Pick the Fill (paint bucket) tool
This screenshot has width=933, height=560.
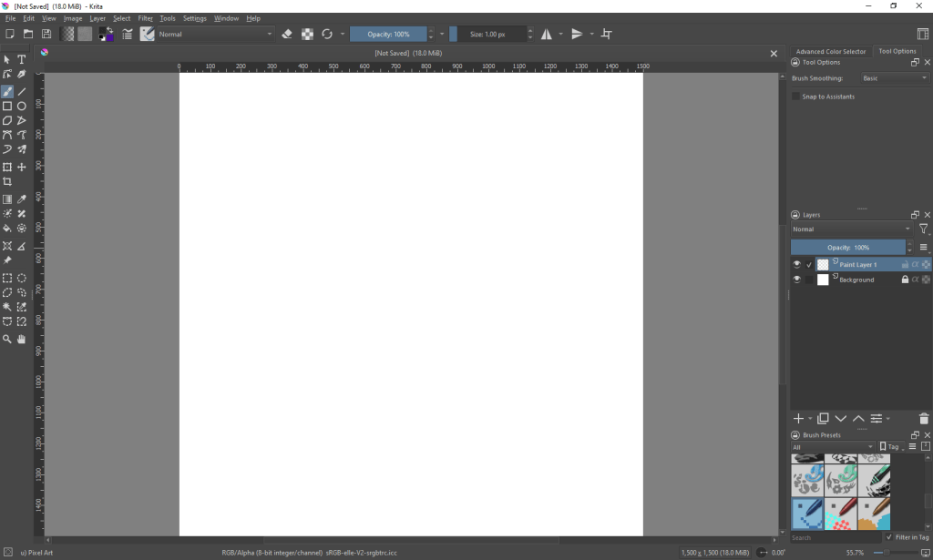coord(7,229)
